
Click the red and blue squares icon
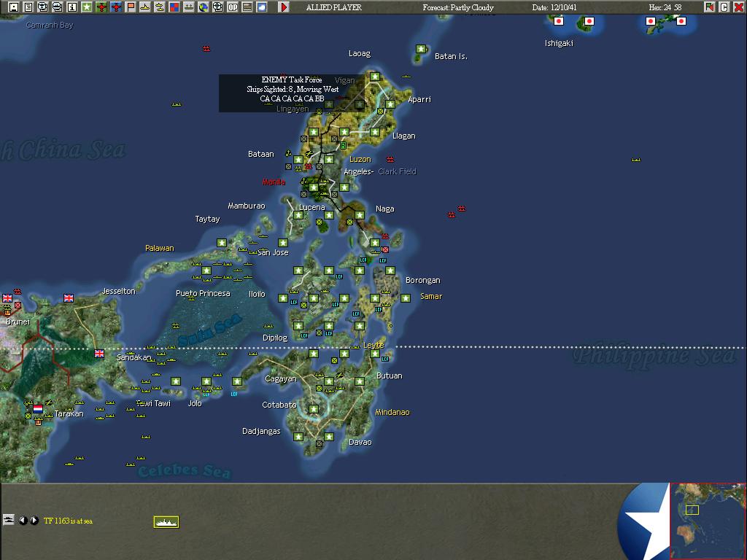pyautogui.click(x=174, y=7)
